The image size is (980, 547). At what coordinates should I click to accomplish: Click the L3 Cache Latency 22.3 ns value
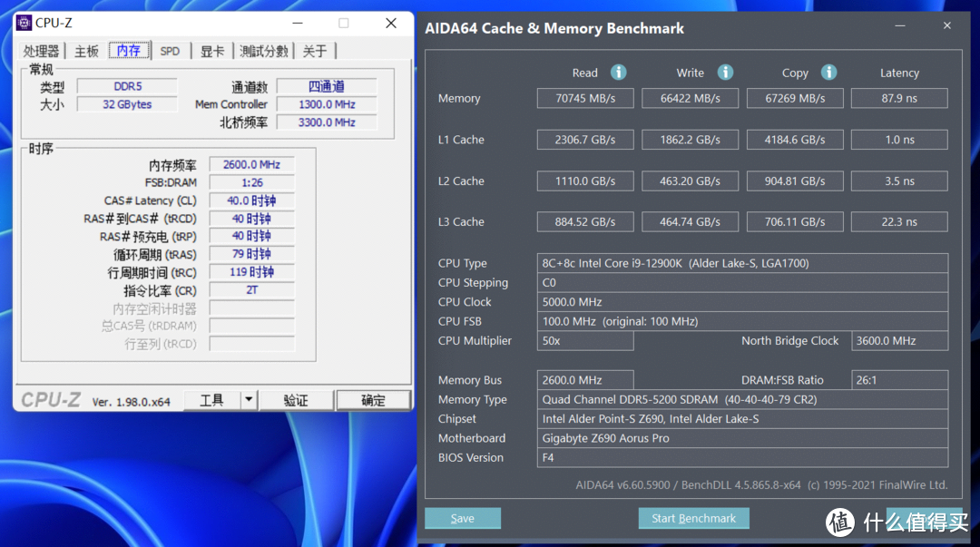899,221
